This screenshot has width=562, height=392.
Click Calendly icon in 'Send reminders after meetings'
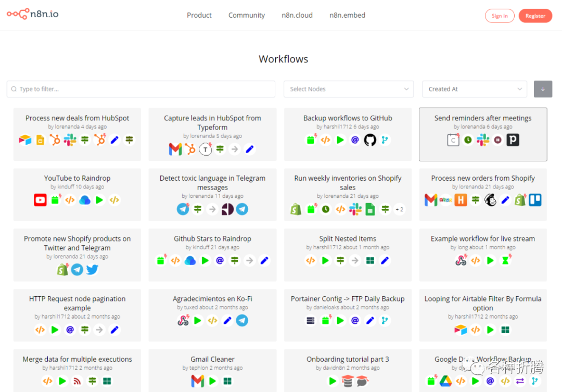pos(453,140)
